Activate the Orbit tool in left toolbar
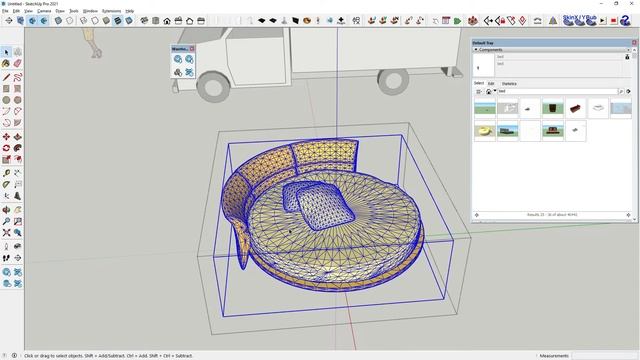Image resolution: width=640 pixels, height=360 pixels. [6, 210]
